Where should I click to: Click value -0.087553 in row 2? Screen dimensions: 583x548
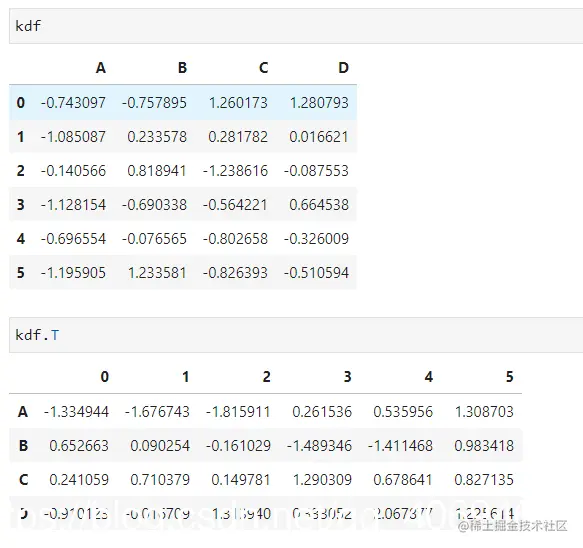316,171
